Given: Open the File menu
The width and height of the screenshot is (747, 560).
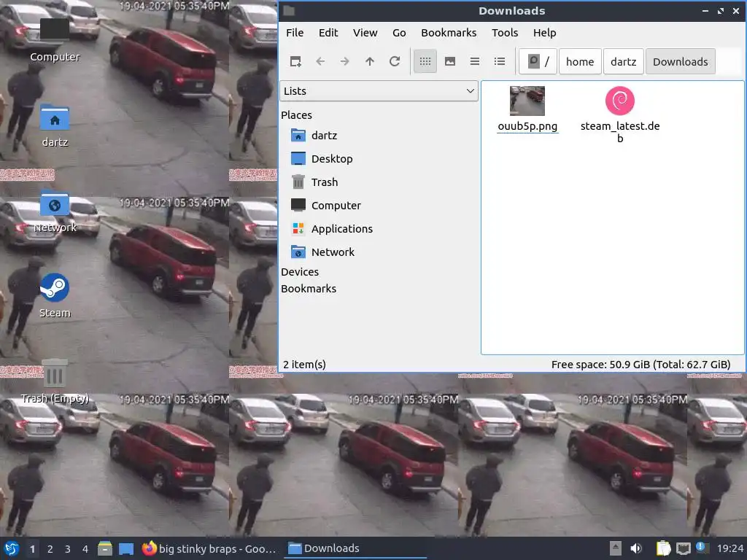Looking at the screenshot, I should tap(295, 33).
